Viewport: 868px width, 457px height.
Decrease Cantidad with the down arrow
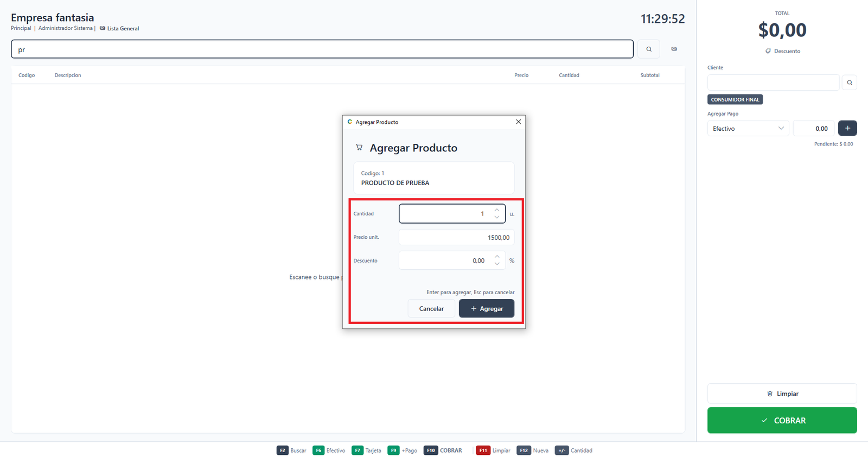(x=497, y=217)
